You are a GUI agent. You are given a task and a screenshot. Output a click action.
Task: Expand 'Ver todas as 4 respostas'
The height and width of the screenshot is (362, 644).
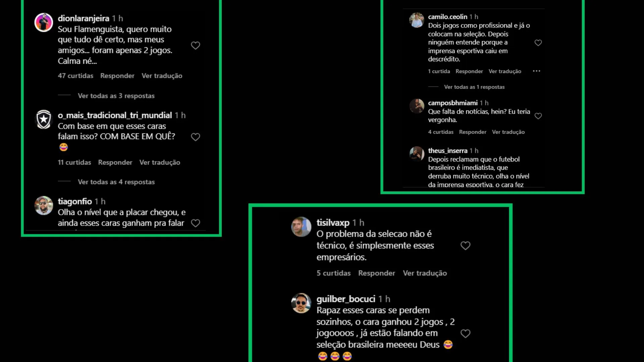coord(116,182)
